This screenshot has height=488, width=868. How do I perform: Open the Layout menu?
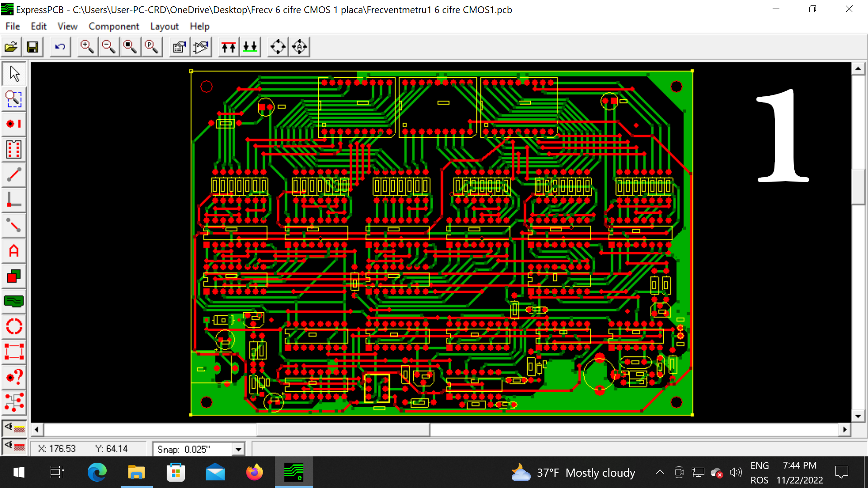164,26
